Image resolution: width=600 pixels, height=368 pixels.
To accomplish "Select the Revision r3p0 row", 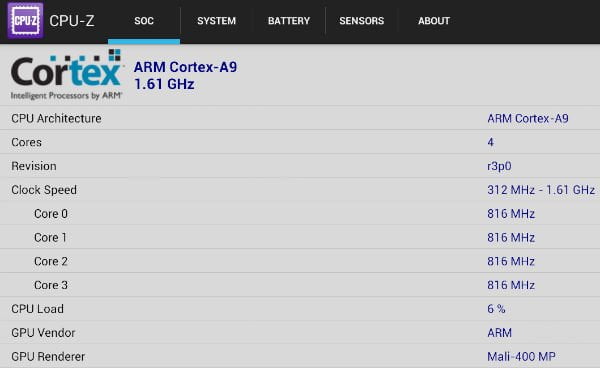I will point(300,166).
